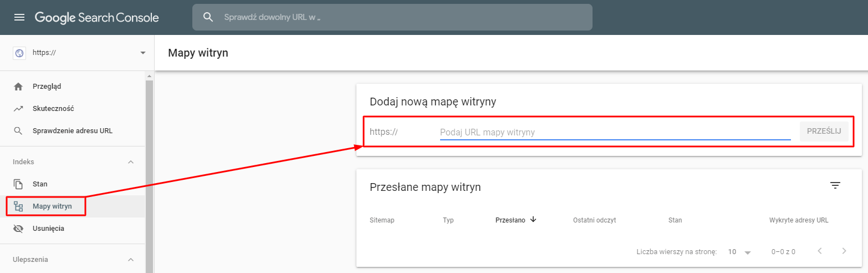The image size is (868, 273).
Task: Click the sidebar vertical scrollbar
Action: (149, 176)
